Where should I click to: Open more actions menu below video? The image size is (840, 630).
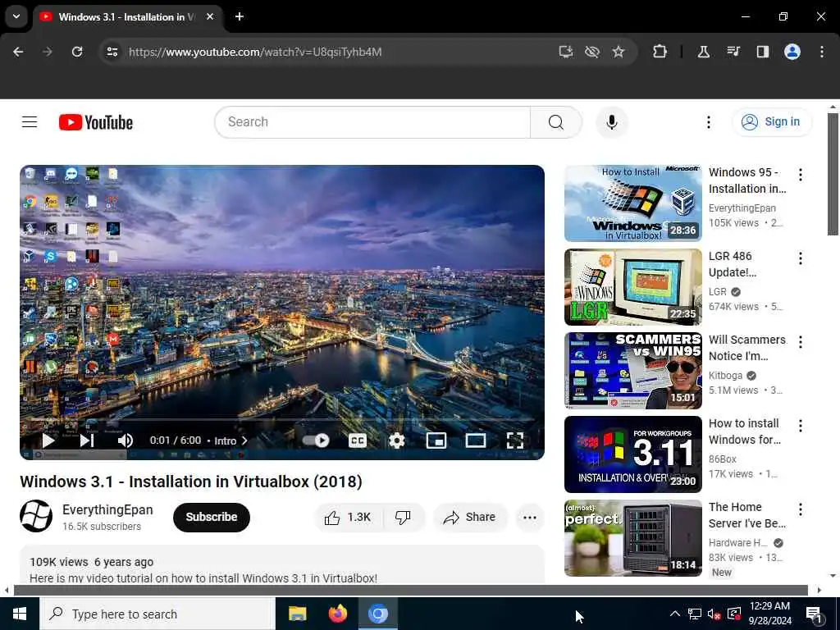point(529,517)
